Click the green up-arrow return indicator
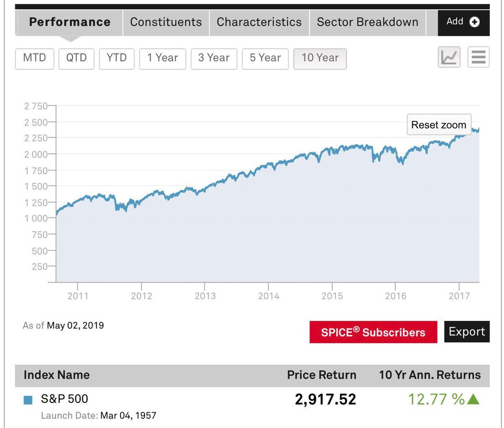The height and width of the screenshot is (428, 504). click(473, 399)
